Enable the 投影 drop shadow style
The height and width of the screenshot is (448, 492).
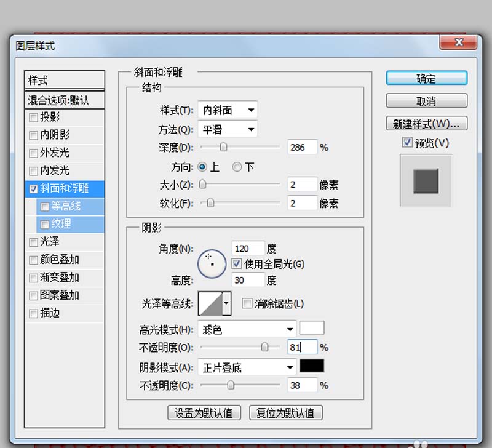pyautogui.click(x=34, y=117)
